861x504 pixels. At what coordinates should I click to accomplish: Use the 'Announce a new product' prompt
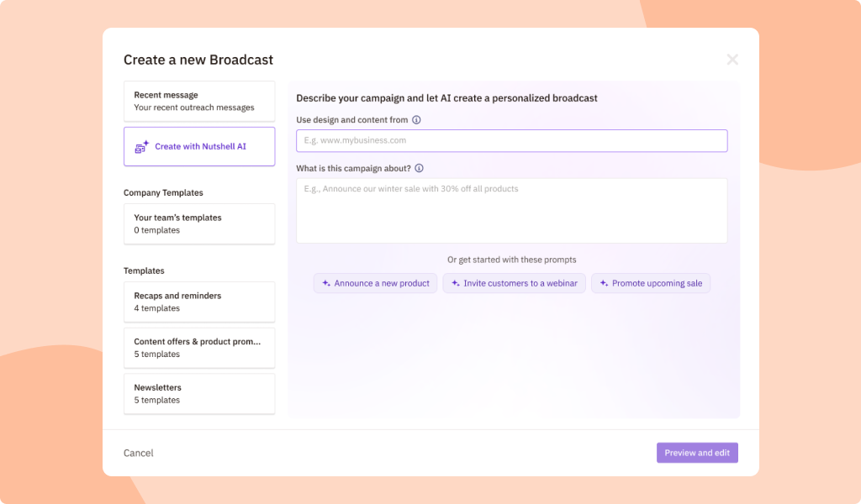click(376, 284)
